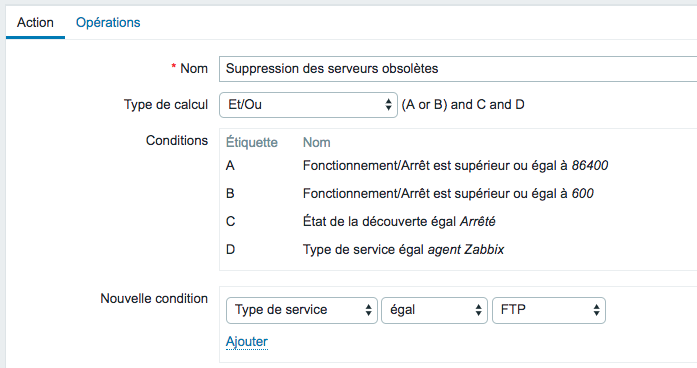Click the Nom column header in Conditions
This screenshot has height=368, width=697.
316,143
